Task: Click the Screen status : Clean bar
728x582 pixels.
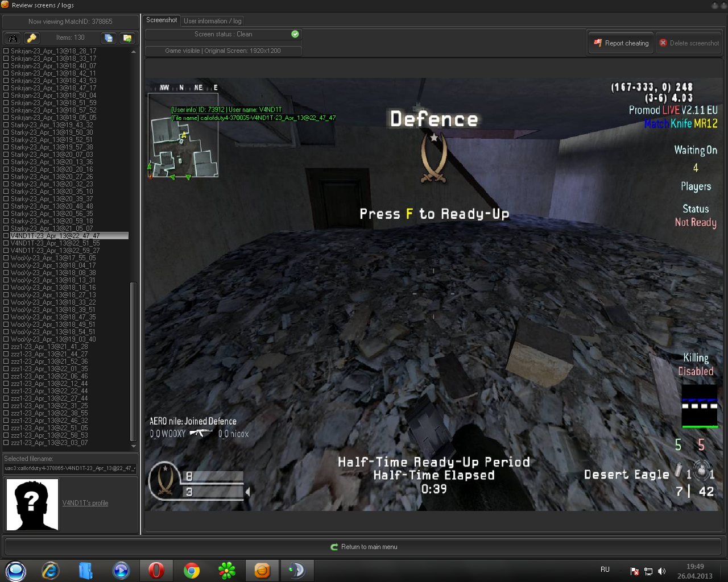Action: [223, 34]
